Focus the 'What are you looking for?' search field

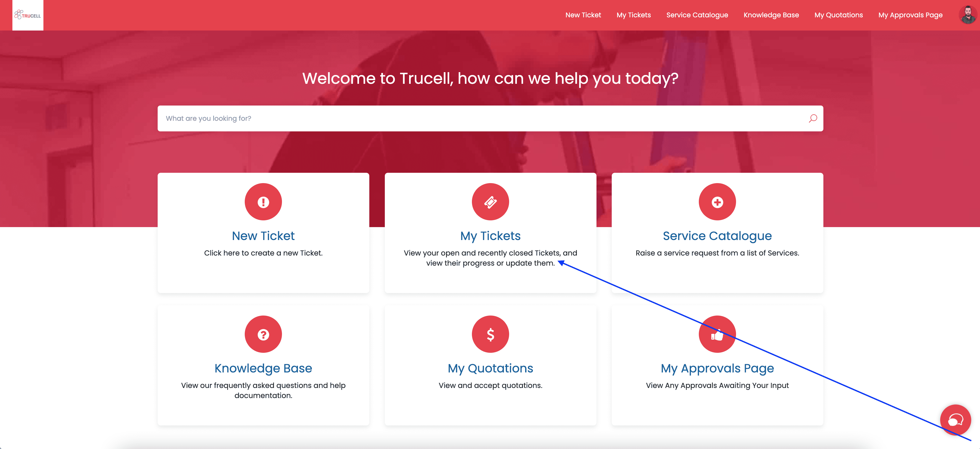coord(490,118)
